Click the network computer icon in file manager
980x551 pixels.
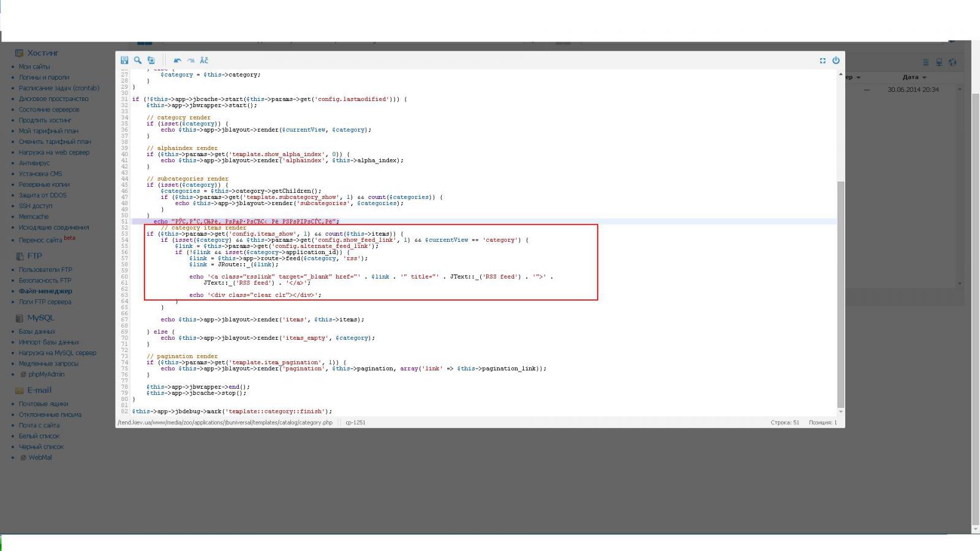tap(939, 62)
